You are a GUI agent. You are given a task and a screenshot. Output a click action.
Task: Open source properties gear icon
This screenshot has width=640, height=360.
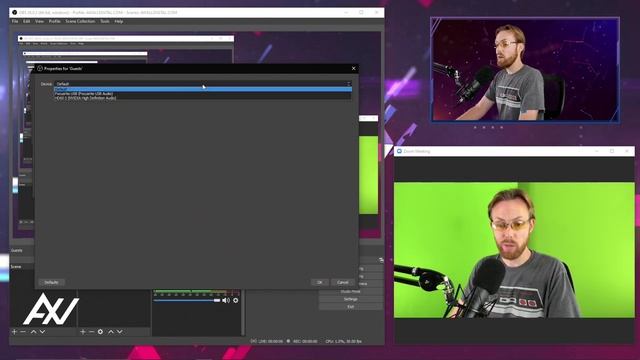[x=100, y=332]
